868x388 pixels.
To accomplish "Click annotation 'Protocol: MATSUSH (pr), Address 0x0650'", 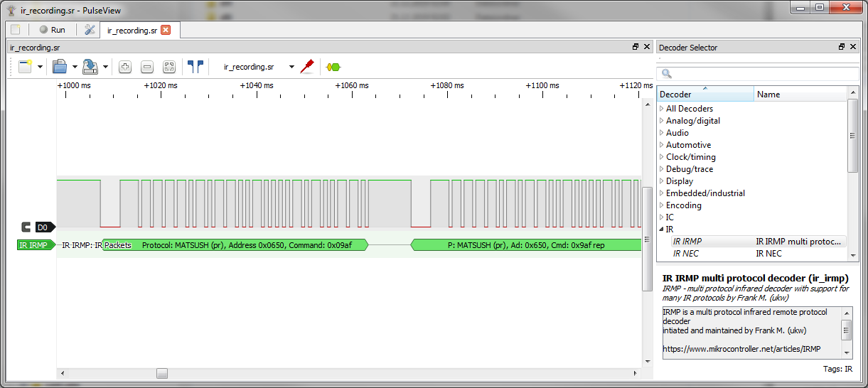I will click(235, 245).
